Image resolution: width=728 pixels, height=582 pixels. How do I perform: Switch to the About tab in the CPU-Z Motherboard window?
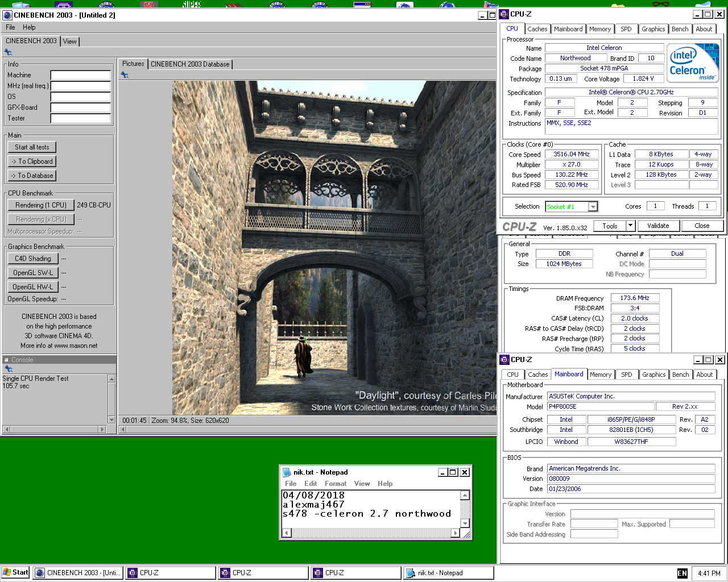coord(705,375)
